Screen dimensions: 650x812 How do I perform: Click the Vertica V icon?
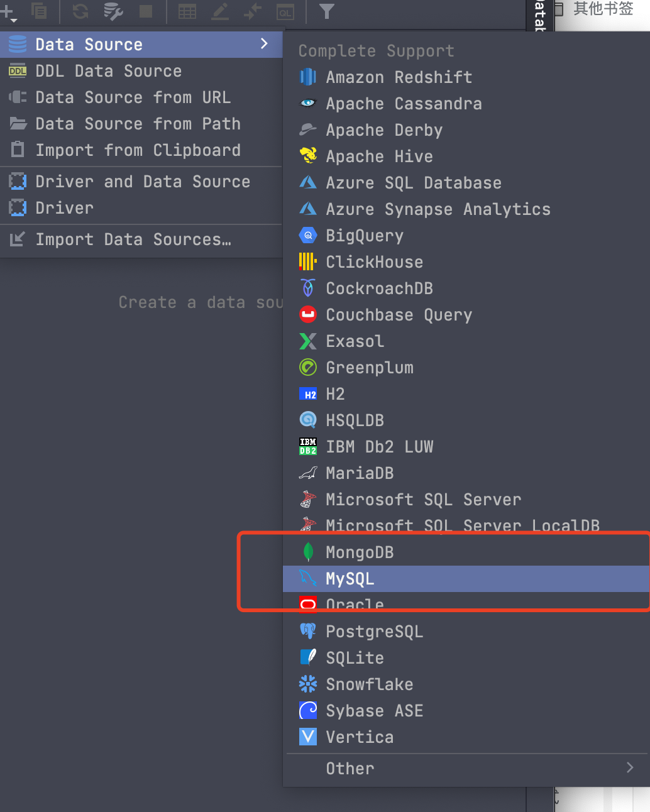coord(308,737)
